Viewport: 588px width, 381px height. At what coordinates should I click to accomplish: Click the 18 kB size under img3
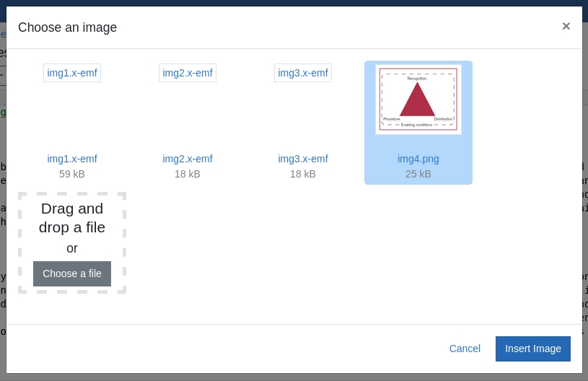point(303,174)
